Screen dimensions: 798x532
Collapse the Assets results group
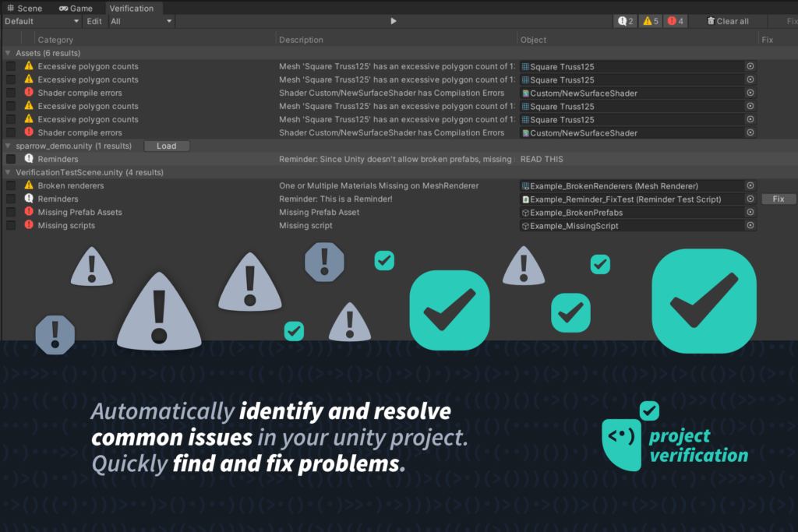(x=9, y=53)
